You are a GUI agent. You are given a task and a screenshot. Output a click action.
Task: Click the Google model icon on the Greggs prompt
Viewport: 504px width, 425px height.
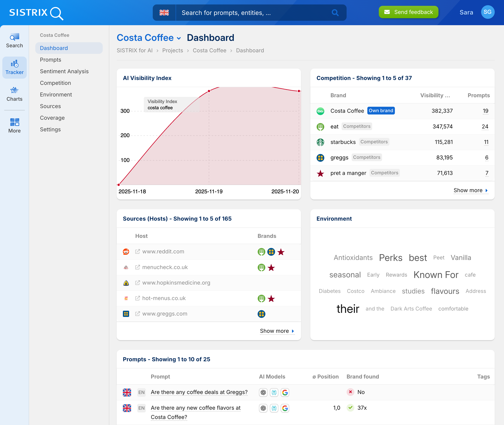285,392
